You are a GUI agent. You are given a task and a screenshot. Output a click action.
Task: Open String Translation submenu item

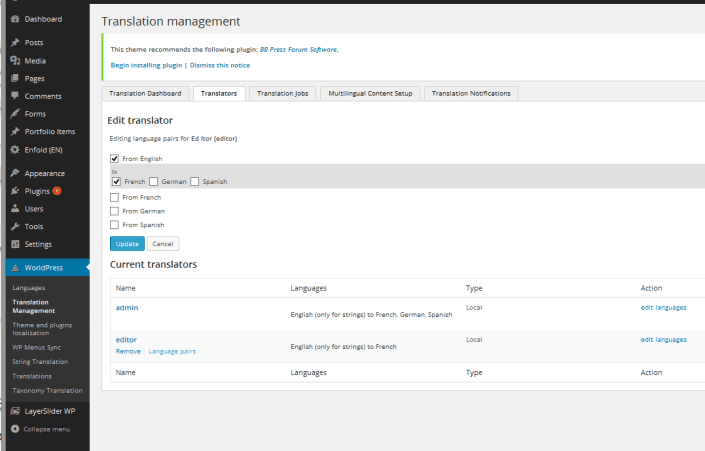pos(40,362)
